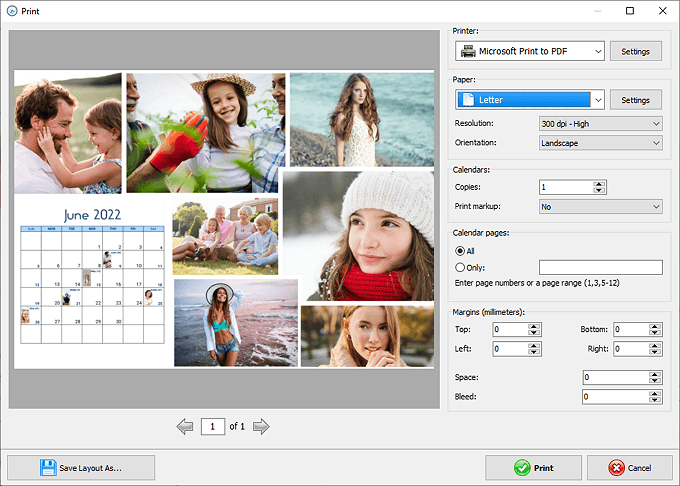Increase the Bottom margin value

(655, 326)
